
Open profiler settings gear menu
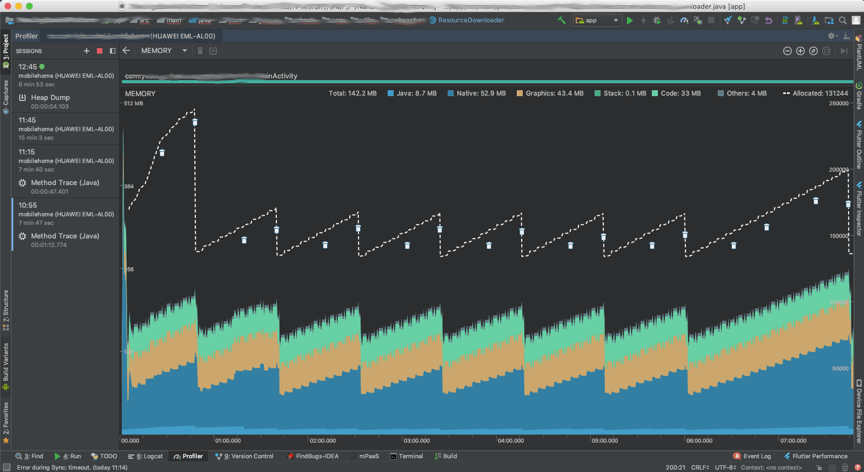pos(831,36)
